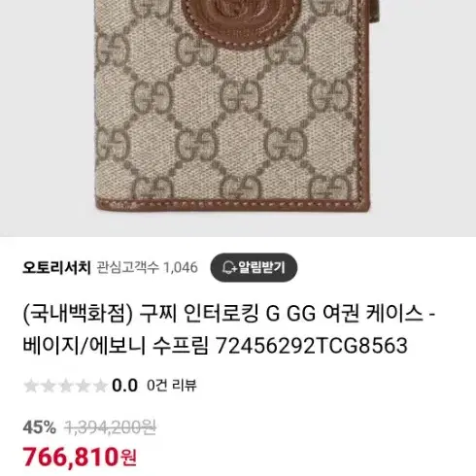Click the red sale price 766,810원
Screen dimensions: 476x476
click(x=80, y=457)
